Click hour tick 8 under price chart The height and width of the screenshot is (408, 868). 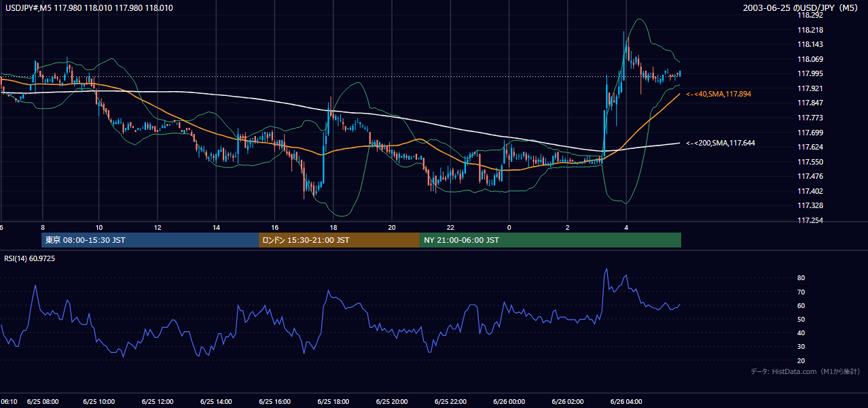coord(43,227)
